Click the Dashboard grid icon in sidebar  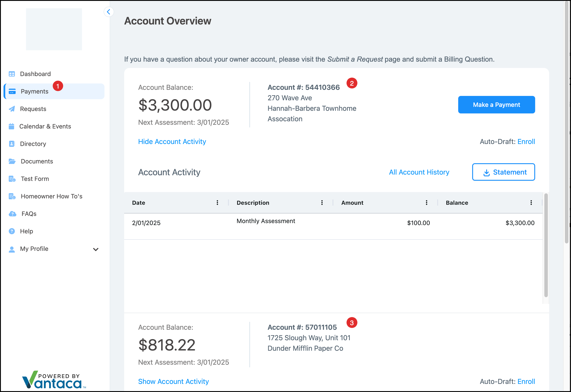12,74
